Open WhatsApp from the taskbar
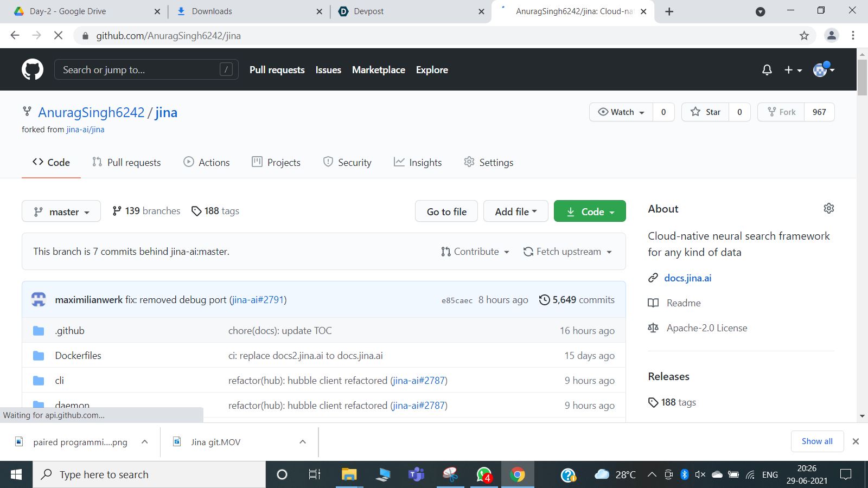868x488 pixels. point(484,475)
